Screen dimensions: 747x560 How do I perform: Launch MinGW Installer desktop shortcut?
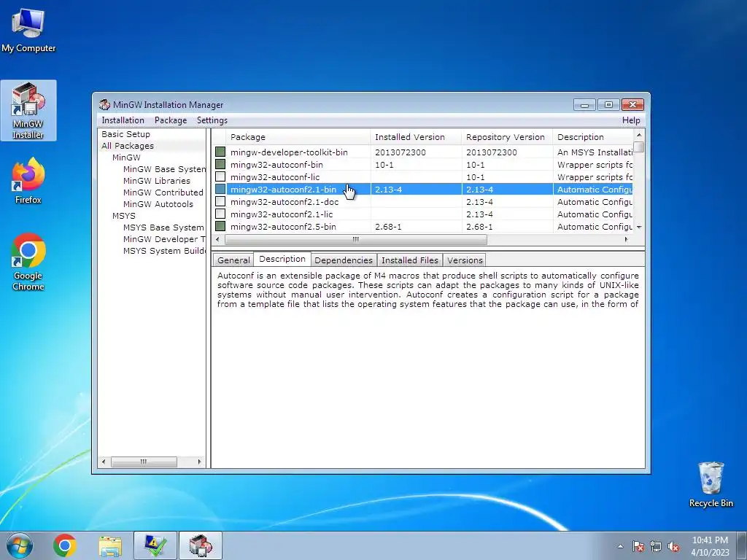(x=28, y=111)
